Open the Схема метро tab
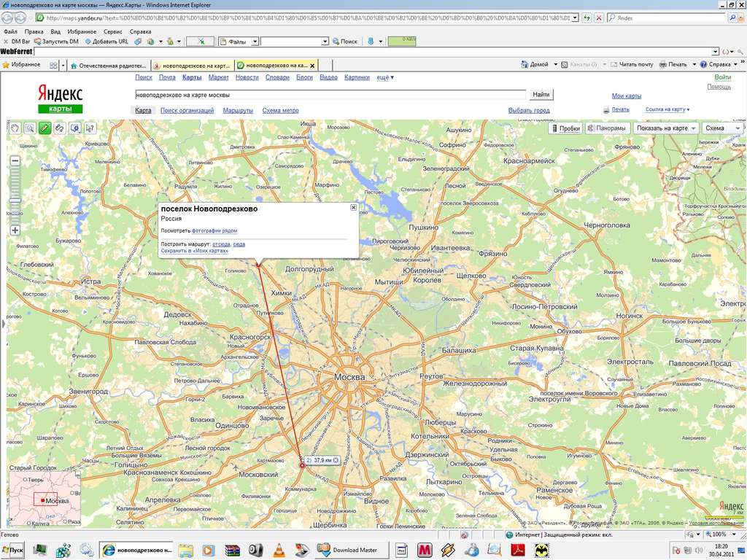 280,111
